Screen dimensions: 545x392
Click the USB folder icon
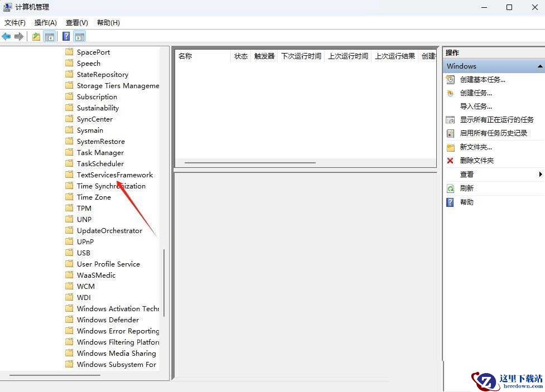tap(70, 253)
